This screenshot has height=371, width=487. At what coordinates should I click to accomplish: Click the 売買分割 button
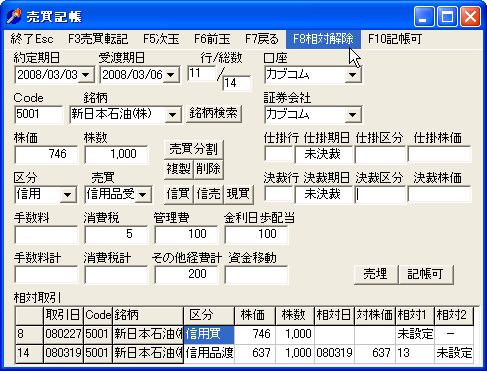click(194, 149)
